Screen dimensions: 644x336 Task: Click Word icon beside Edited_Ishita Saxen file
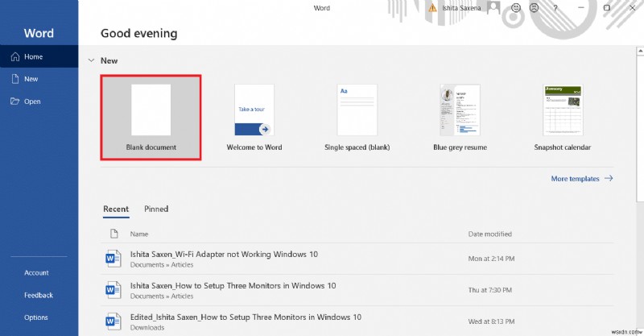(113, 321)
